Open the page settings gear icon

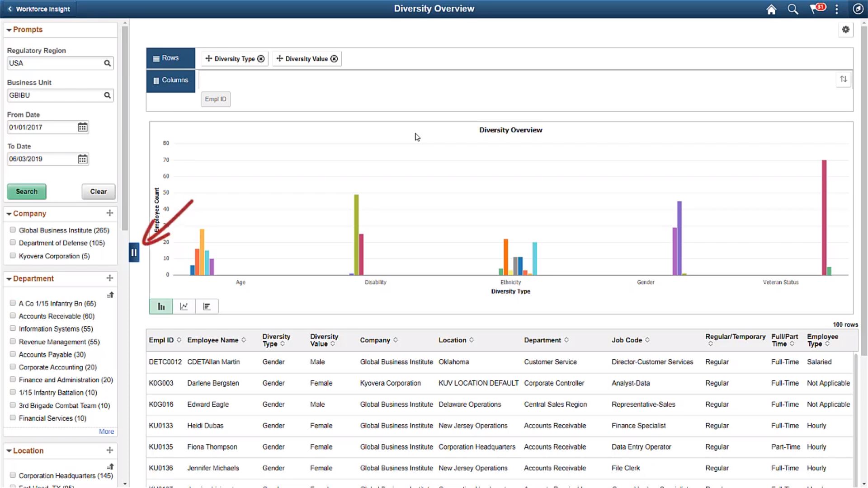tap(846, 29)
